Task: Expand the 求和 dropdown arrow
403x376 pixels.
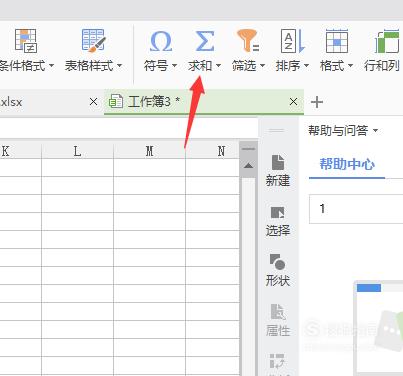Action: 218,66
